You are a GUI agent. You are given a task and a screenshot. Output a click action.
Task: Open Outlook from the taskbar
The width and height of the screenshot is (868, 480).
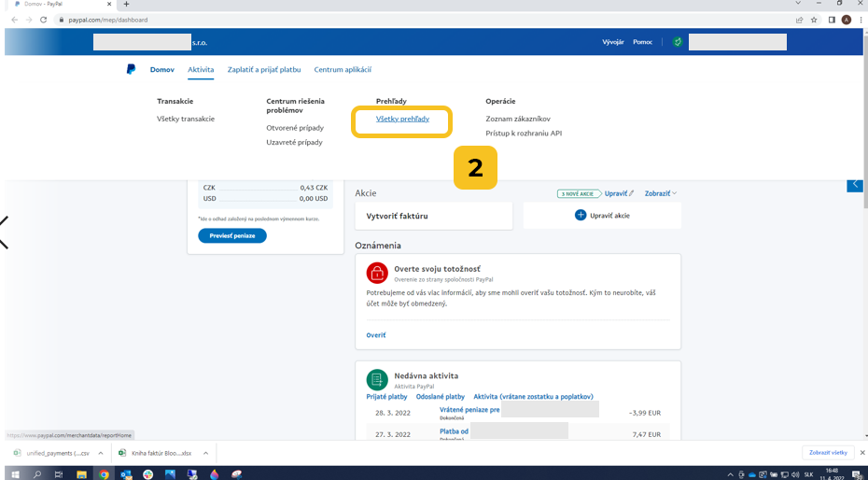(x=126, y=474)
